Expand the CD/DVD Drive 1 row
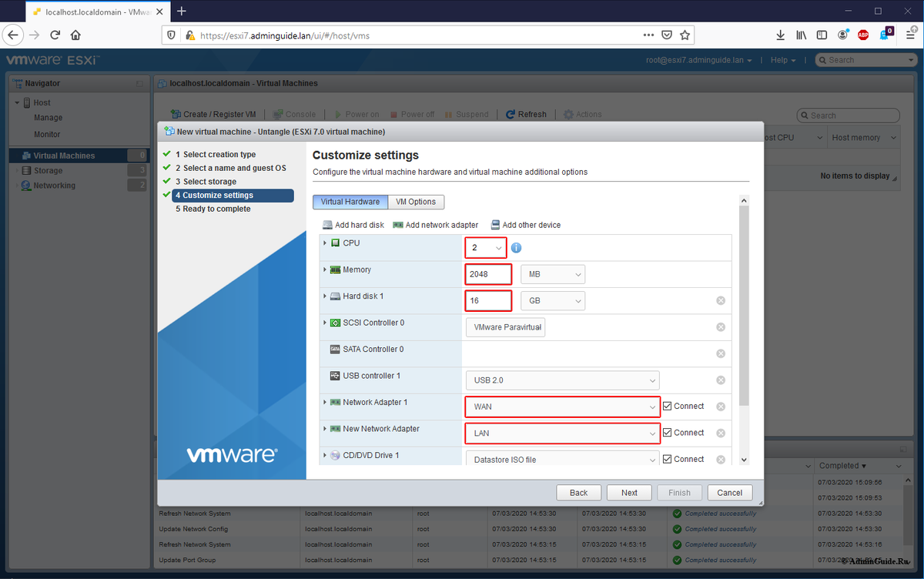The width and height of the screenshot is (924, 579). click(325, 455)
